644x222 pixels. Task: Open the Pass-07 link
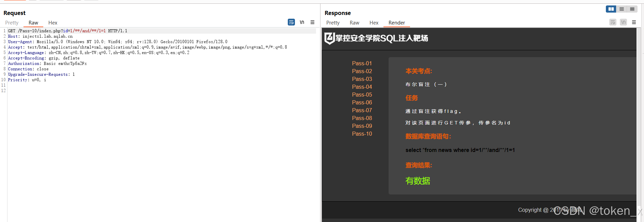point(362,110)
